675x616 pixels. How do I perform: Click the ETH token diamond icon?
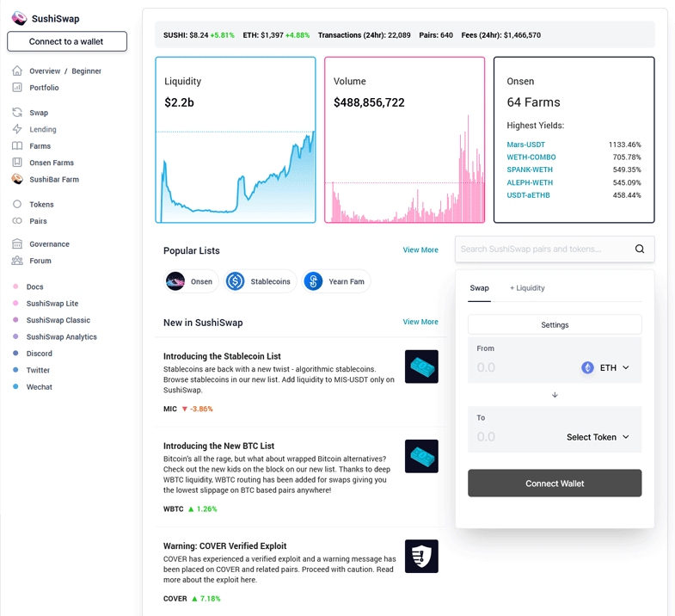[587, 367]
